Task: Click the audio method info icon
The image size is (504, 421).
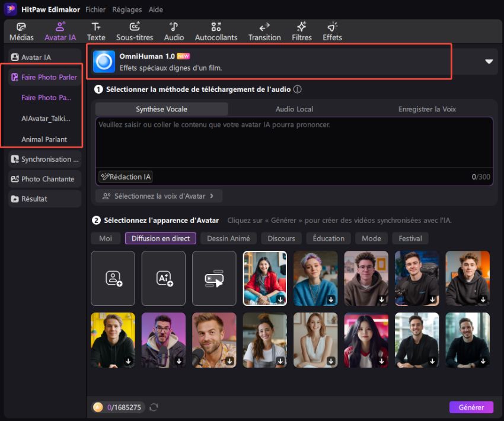Action: coord(298,90)
